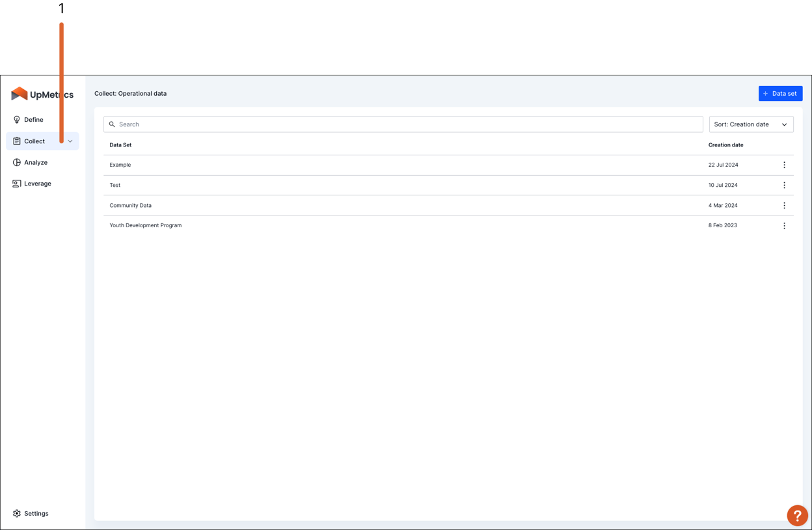Open the Youth Development Program data set
The image size is (812, 530).
[145, 225]
